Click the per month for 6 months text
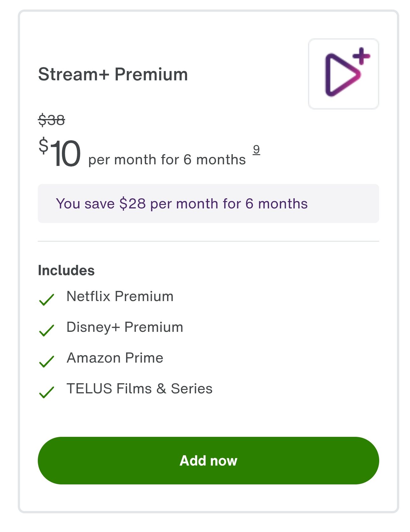The image size is (410, 532). (x=167, y=159)
